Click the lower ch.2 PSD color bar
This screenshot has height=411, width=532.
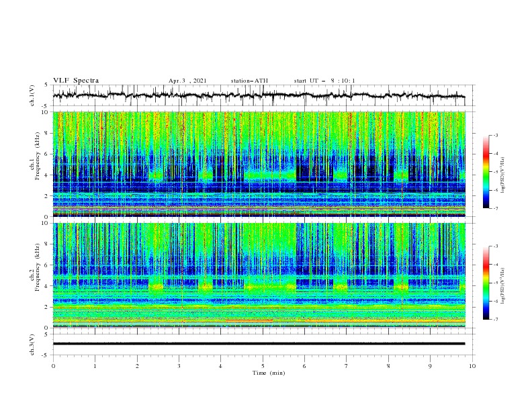486,283
